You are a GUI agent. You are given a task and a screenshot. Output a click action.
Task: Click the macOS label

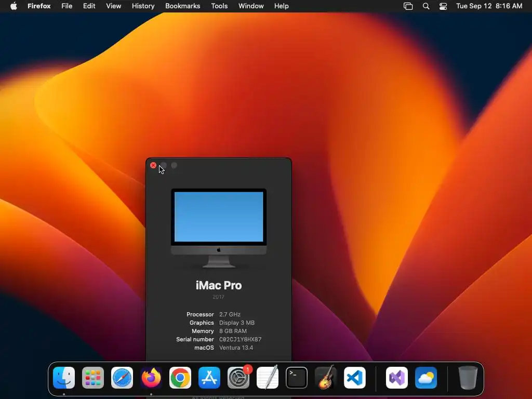click(x=204, y=348)
